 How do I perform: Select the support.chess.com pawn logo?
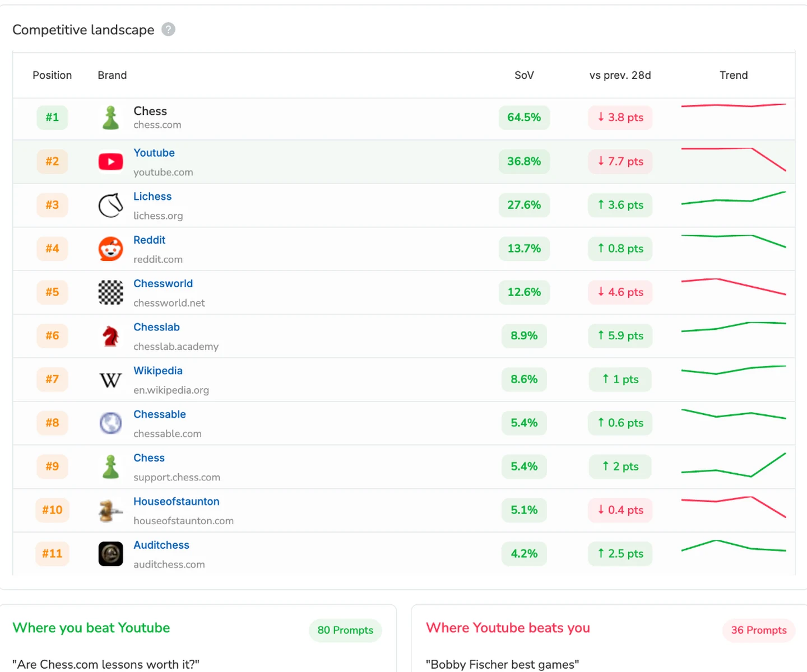tap(111, 466)
